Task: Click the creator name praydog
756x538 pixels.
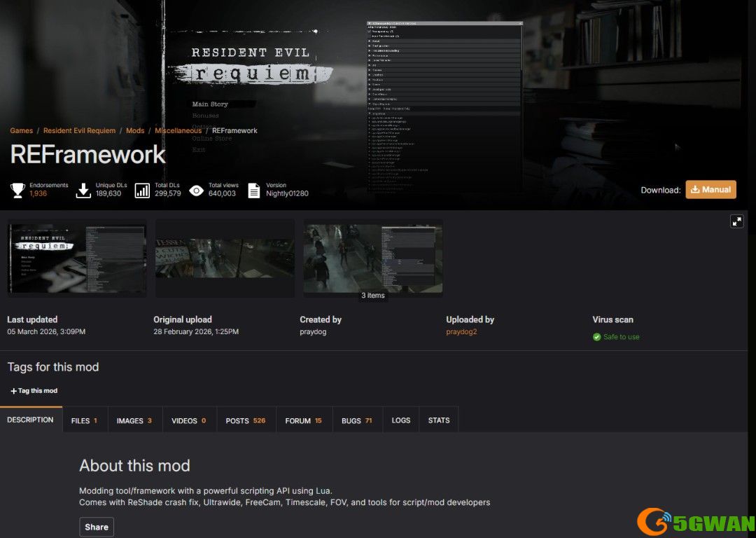Action: 313,331
